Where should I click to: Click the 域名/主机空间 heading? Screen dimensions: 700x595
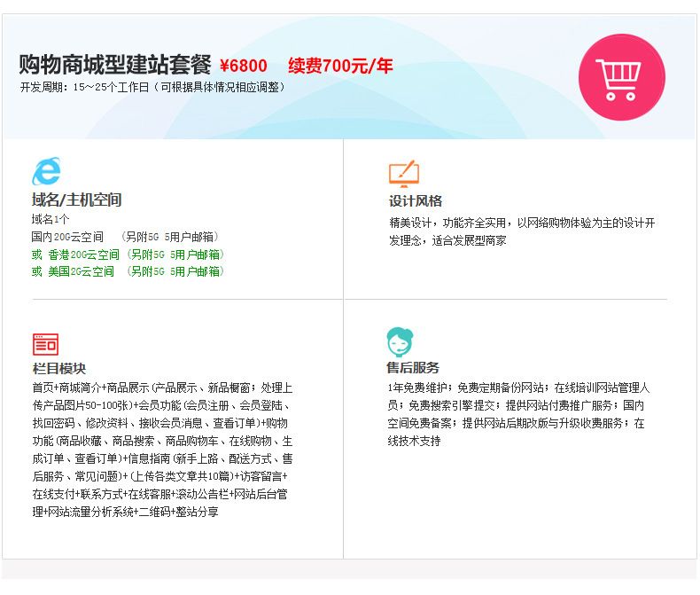coord(76,200)
